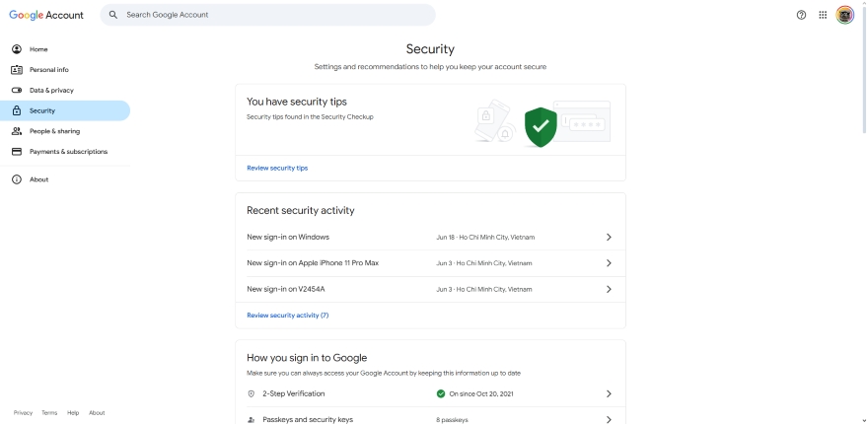Open the About sidebar item

65,179
